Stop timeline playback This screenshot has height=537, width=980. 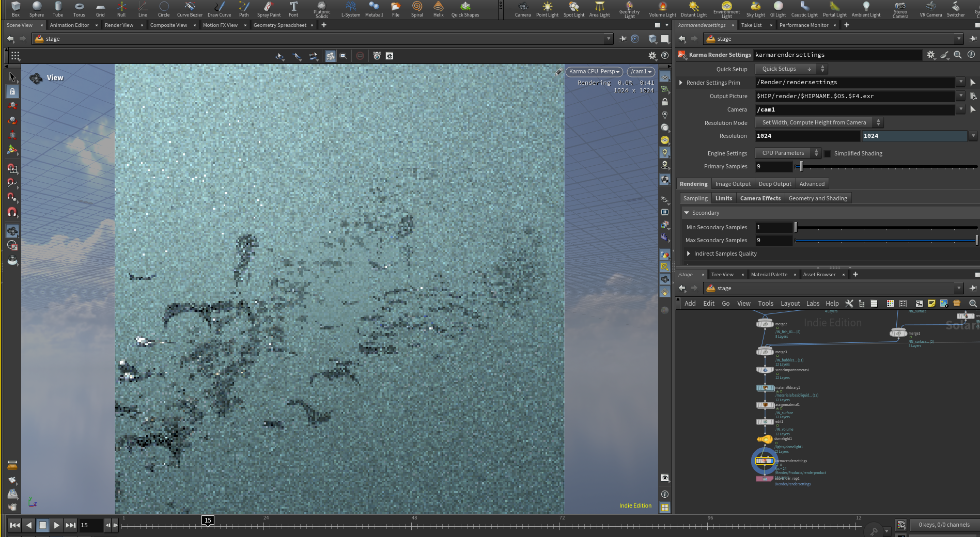click(43, 525)
